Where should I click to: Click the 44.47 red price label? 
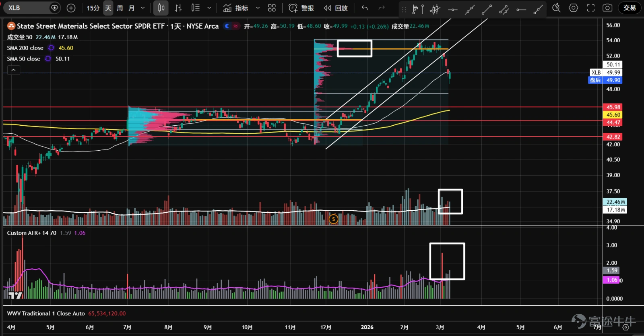[613, 122]
